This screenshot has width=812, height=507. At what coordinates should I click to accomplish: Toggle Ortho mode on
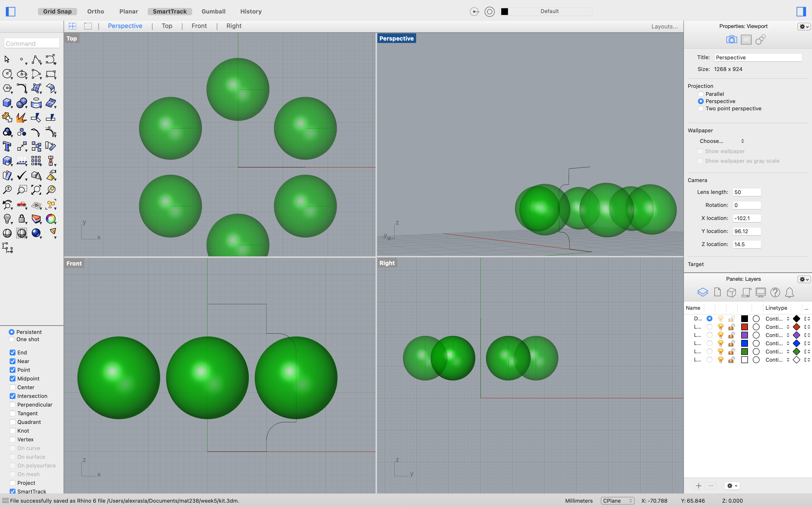tap(95, 11)
